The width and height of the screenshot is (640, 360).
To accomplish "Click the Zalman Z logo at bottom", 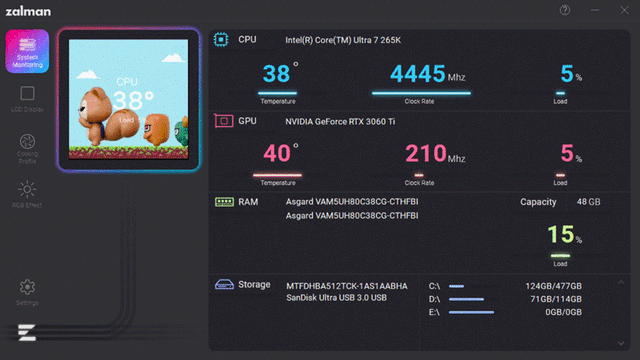I will click(x=27, y=333).
